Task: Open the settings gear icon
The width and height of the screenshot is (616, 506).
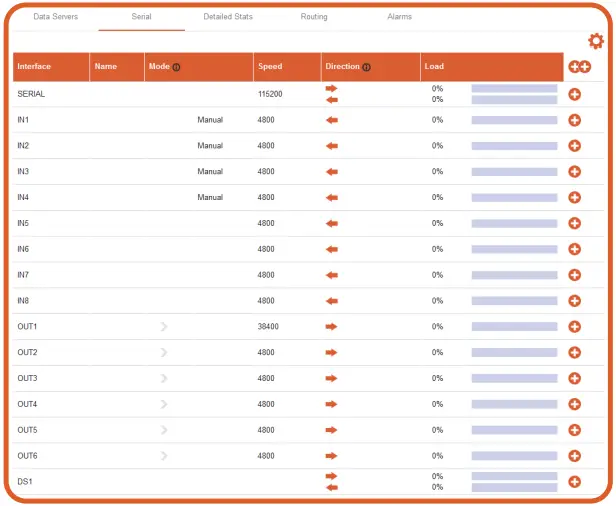Action: tap(596, 41)
